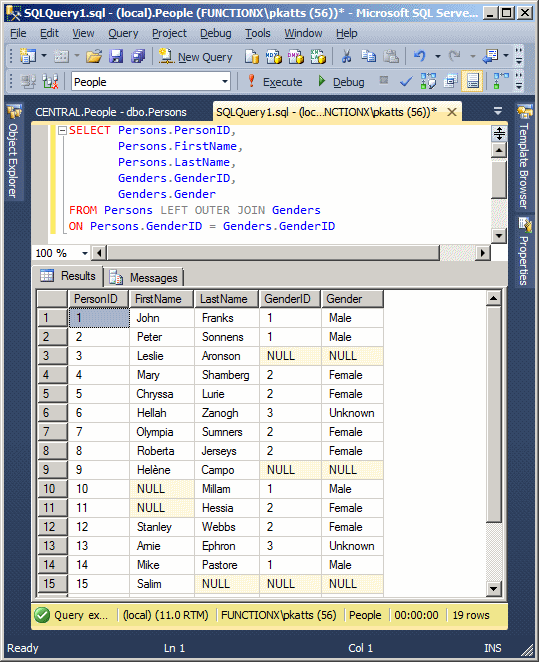539x662 pixels.
Task: Click the Cut scissors icon
Action: pos(347,56)
